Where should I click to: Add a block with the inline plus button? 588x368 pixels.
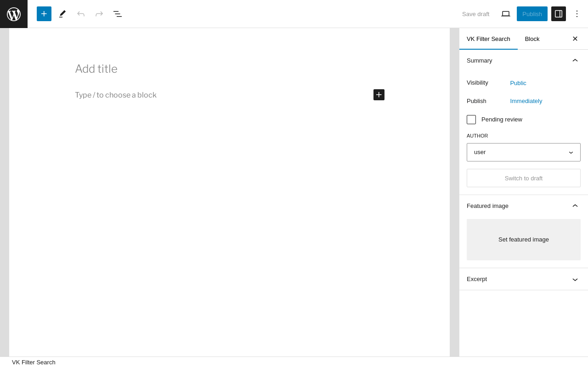pyautogui.click(x=379, y=95)
